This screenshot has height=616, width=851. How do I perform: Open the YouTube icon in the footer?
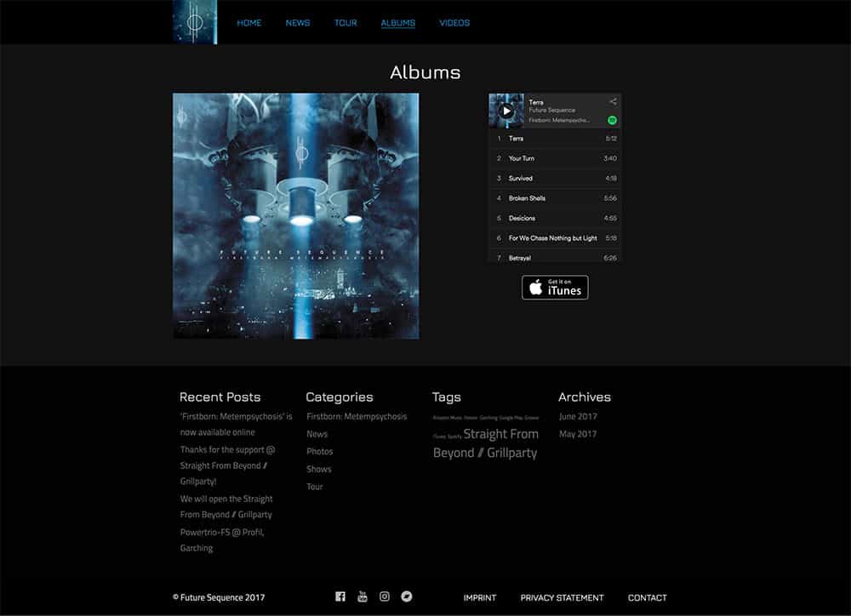point(363,596)
